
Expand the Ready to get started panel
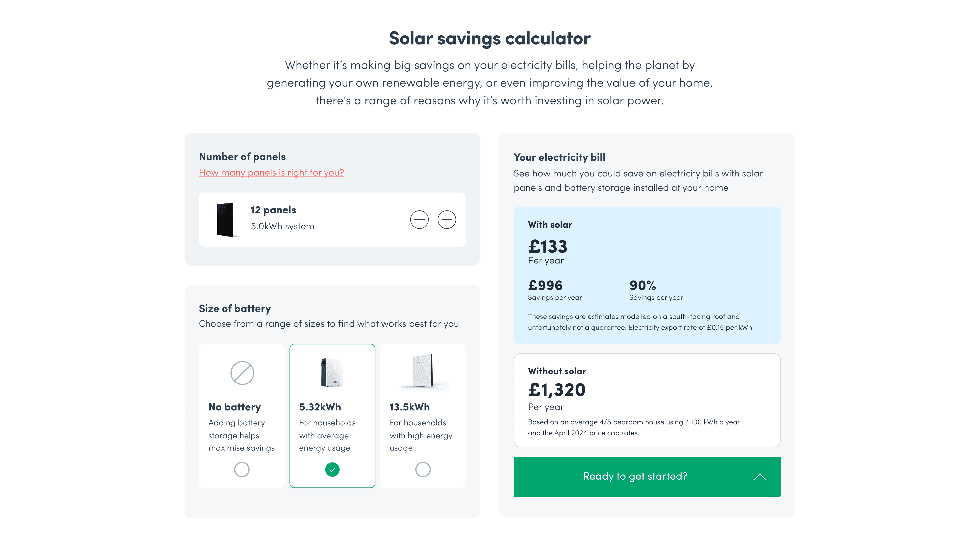[647, 476]
